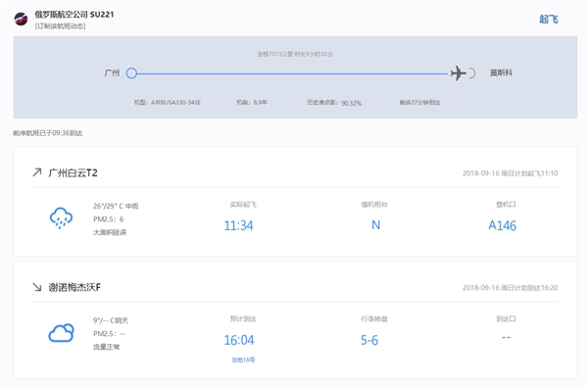
Task: Select the Guangzhou origin circle marker
Action: click(x=131, y=73)
